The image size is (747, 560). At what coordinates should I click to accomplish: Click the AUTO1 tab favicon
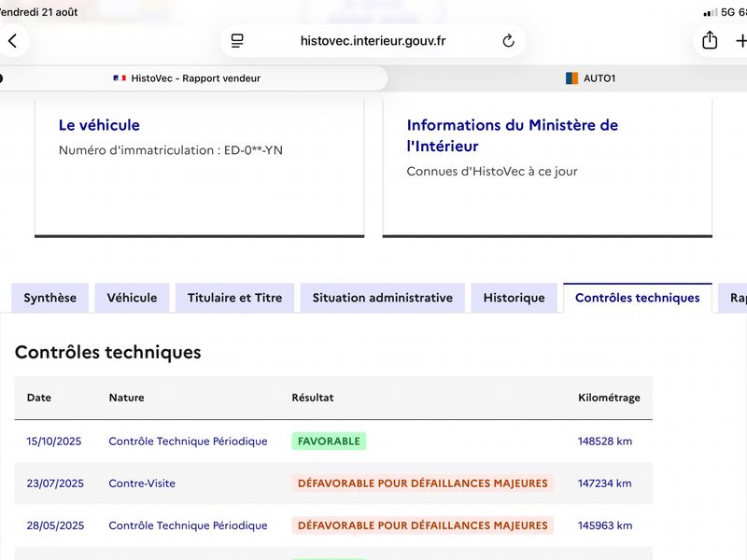pos(571,78)
